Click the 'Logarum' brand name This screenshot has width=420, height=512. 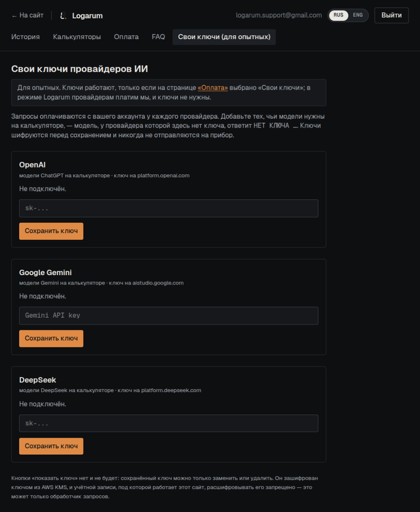click(87, 16)
